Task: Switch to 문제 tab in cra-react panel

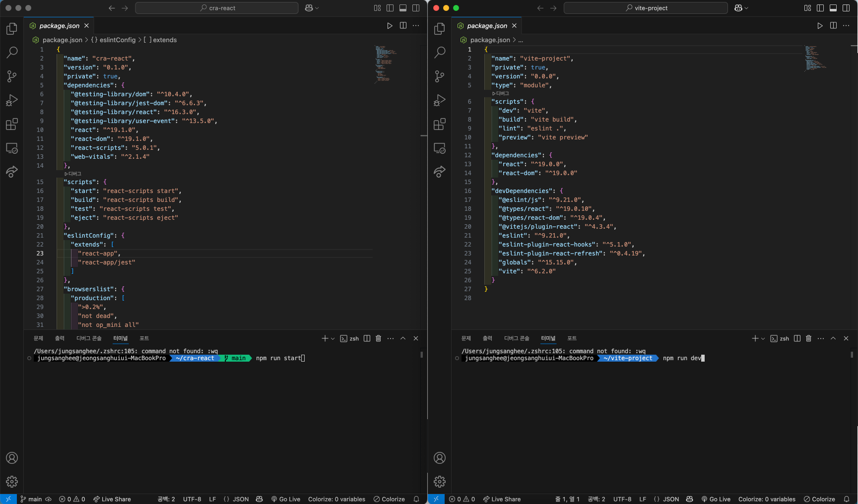Action: (38, 338)
